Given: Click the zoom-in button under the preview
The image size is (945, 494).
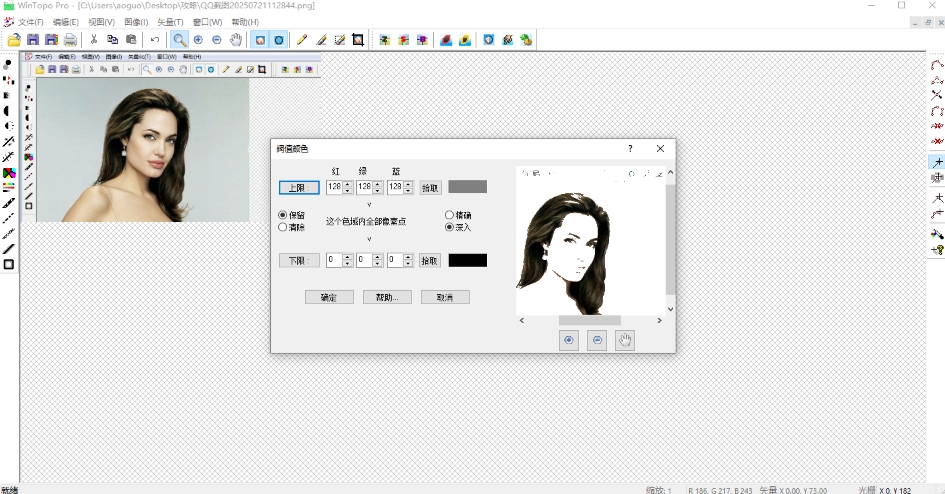Looking at the screenshot, I should point(569,340).
